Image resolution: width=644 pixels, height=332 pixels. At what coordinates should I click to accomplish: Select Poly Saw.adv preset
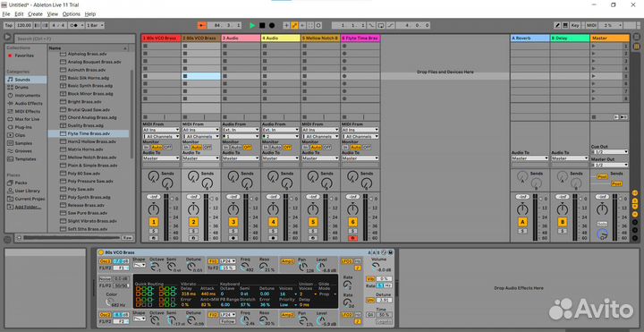[89, 189]
